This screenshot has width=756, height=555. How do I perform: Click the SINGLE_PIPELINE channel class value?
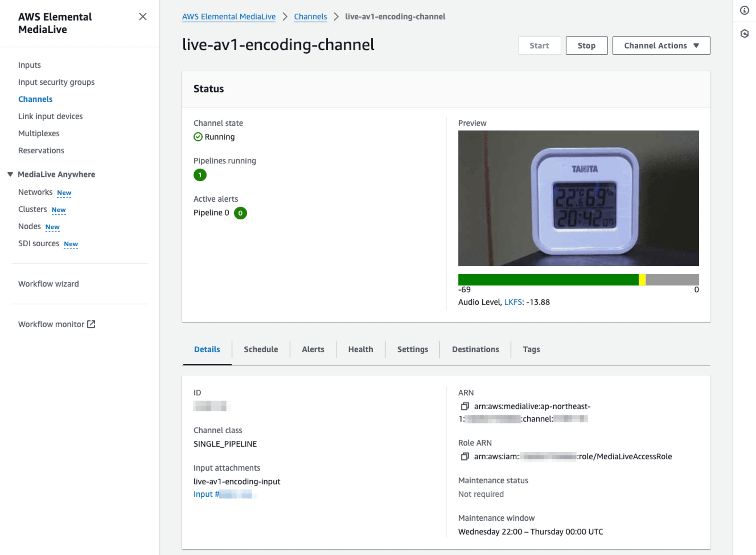point(225,444)
